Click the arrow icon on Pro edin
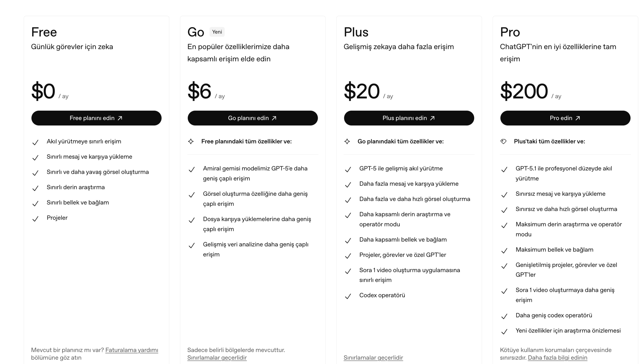 (x=578, y=118)
